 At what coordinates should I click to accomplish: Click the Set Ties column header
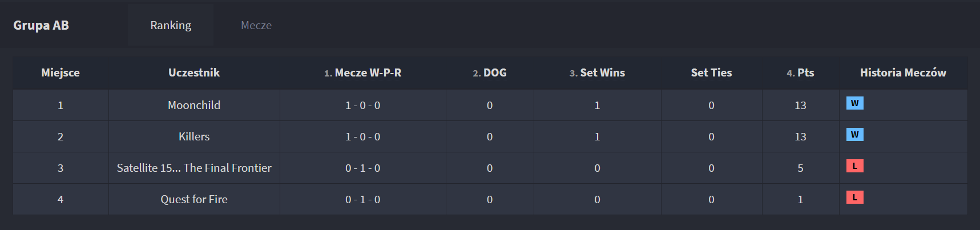click(x=711, y=72)
